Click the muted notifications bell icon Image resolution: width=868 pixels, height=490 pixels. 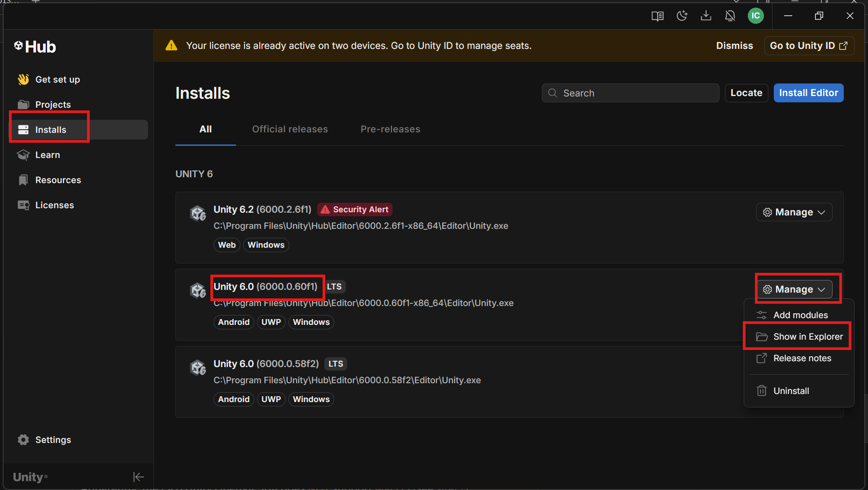tap(730, 16)
